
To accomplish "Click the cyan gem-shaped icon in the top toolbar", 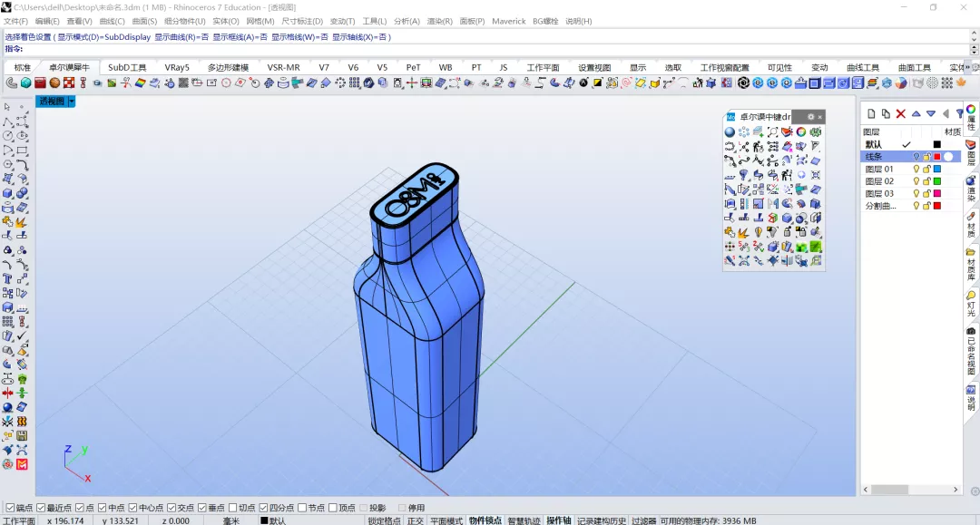I will click(25, 83).
